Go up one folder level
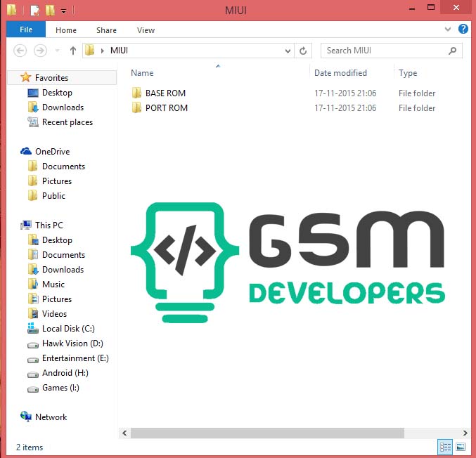This screenshot has width=476, height=458. coord(73,51)
